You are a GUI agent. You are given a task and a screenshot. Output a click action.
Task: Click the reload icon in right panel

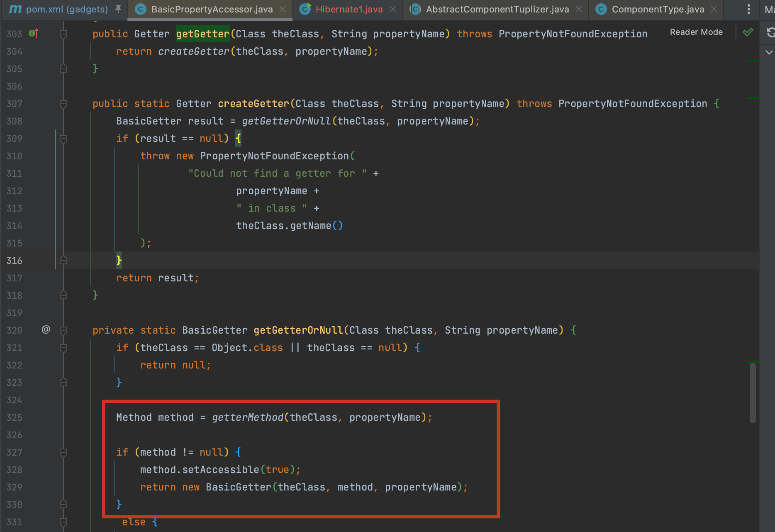(770, 32)
